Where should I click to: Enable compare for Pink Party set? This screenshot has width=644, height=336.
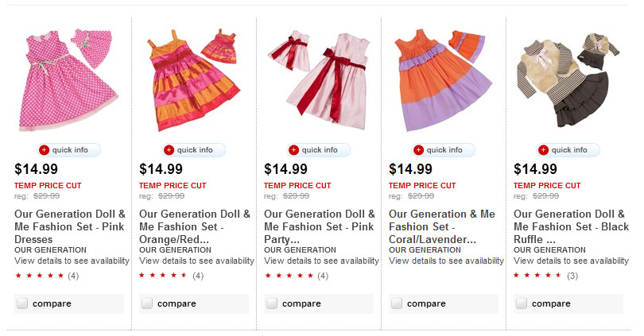pyautogui.click(x=272, y=303)
